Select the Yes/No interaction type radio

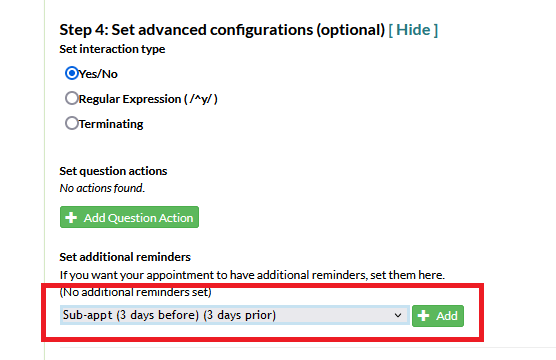coord(72,73)
